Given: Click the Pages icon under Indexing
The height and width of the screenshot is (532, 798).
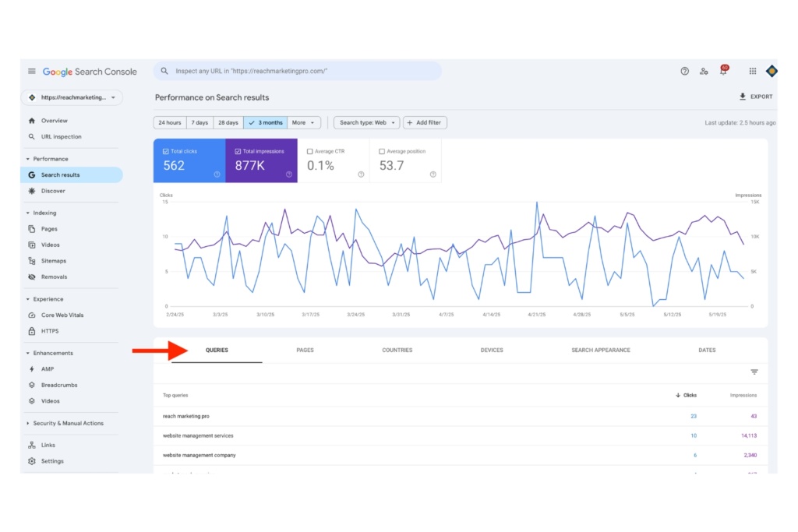Looking at the screenshot, I should (x=31, y=229).
